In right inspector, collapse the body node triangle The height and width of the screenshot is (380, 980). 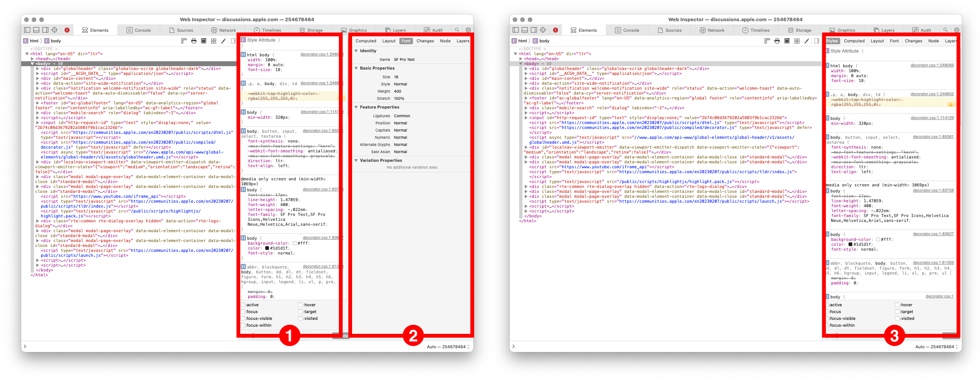521,64
